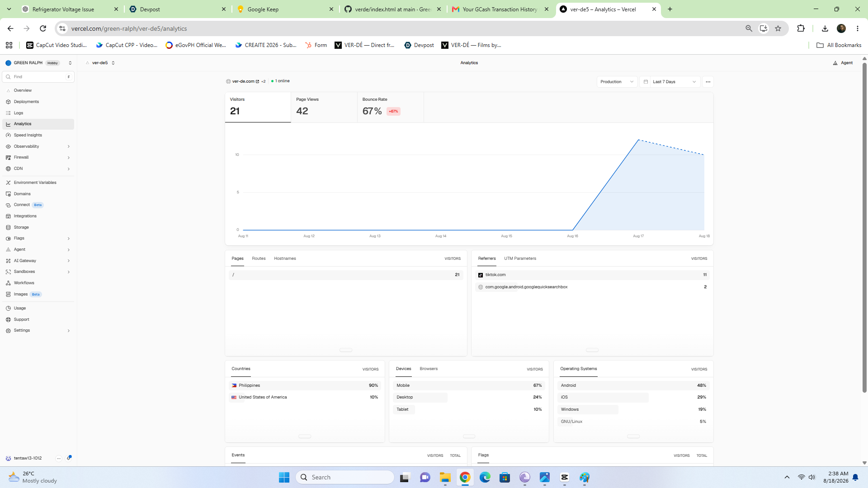The image size is (868, 488).
Task: Click the Environment Variables icon
Action: (8, 183)
